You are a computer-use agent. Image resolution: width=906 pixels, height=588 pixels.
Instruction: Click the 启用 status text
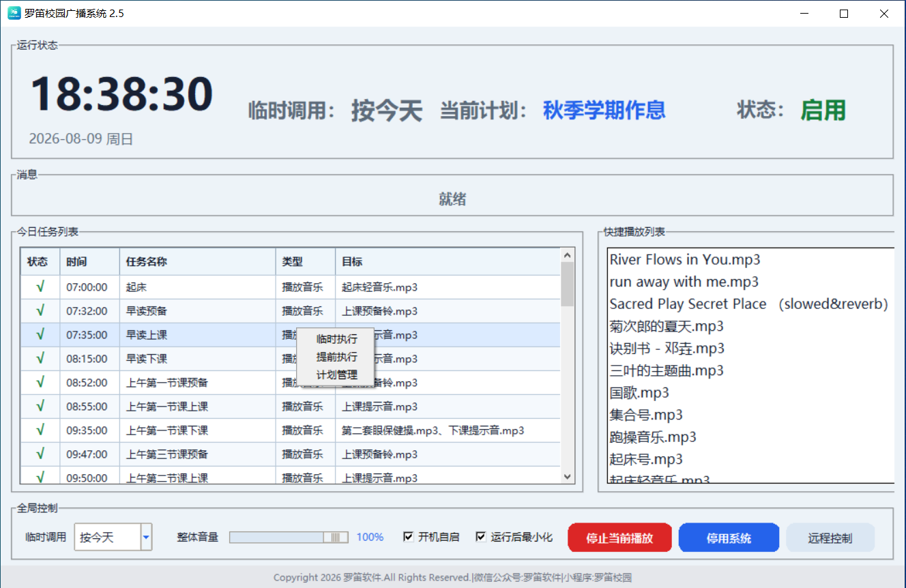click(x=823, y=110)
